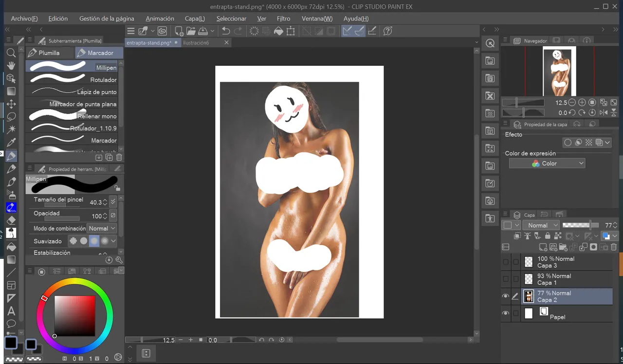
Task: Select the Auto select magic wand tool
Action: (x=11, y=129)
